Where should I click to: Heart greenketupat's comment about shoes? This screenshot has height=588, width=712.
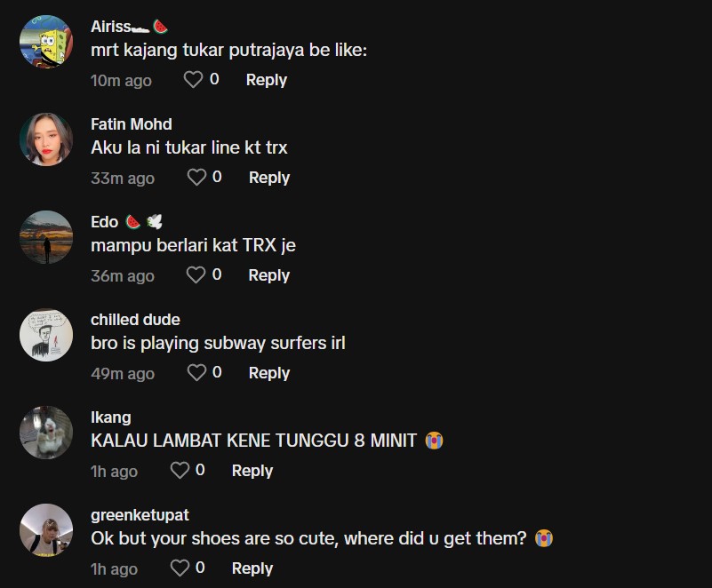tap(180, 568)
